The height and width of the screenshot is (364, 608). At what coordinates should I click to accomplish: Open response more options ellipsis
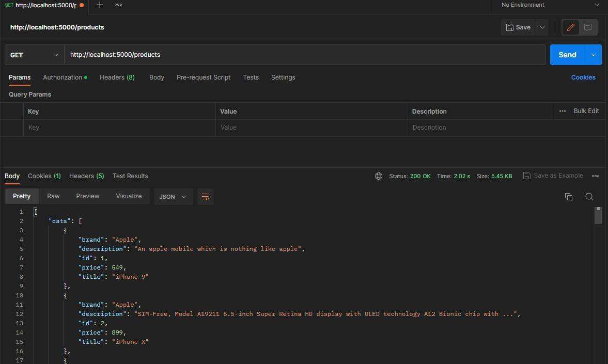click(596, 176)
